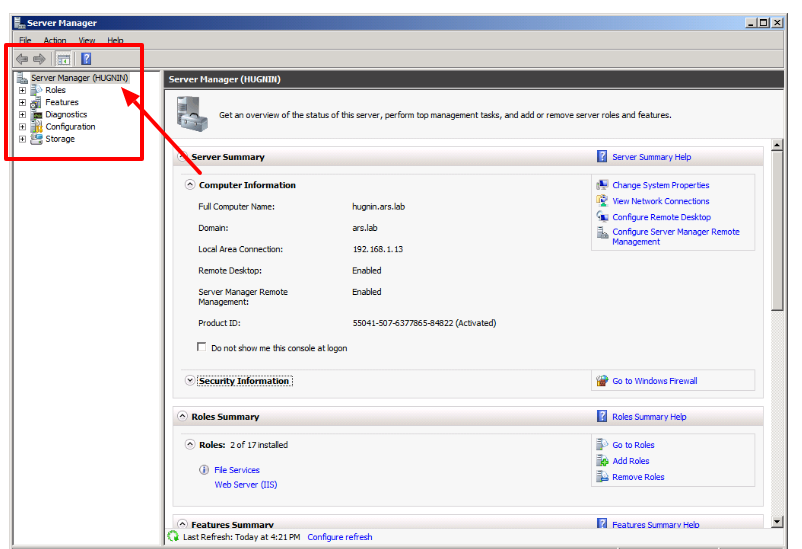Open View Network Connections link
This screenshot has height=549, width=802.
[661, 201]
